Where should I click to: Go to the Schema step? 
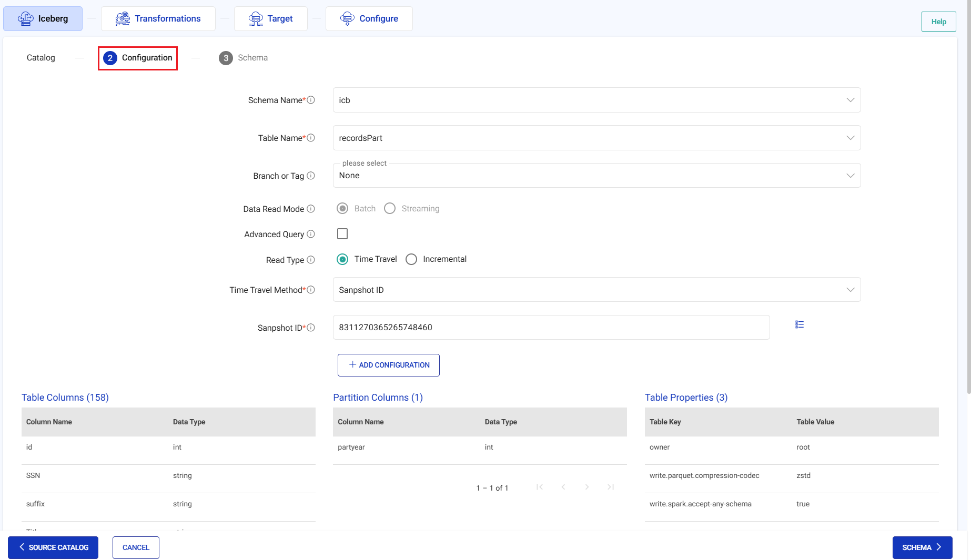tap(244, 58)
